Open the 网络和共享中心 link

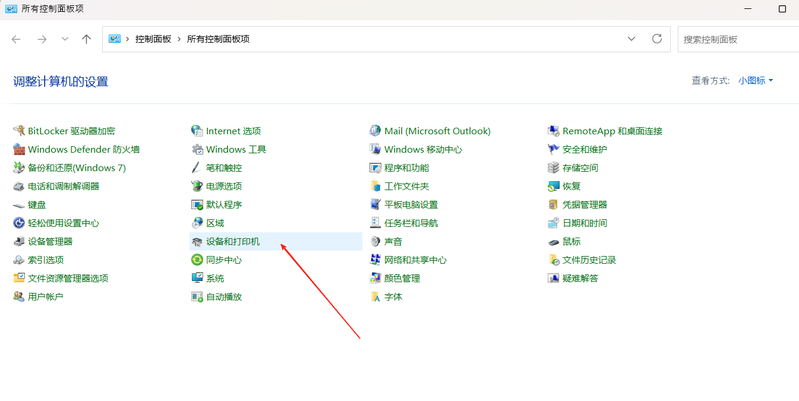[415, 260]
